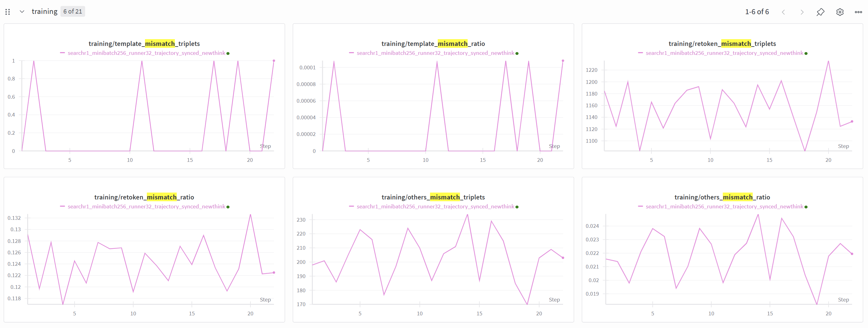Click green status dot in template_mismatch_ratio legend
868x328 pixels.
[x=517, y=54]
